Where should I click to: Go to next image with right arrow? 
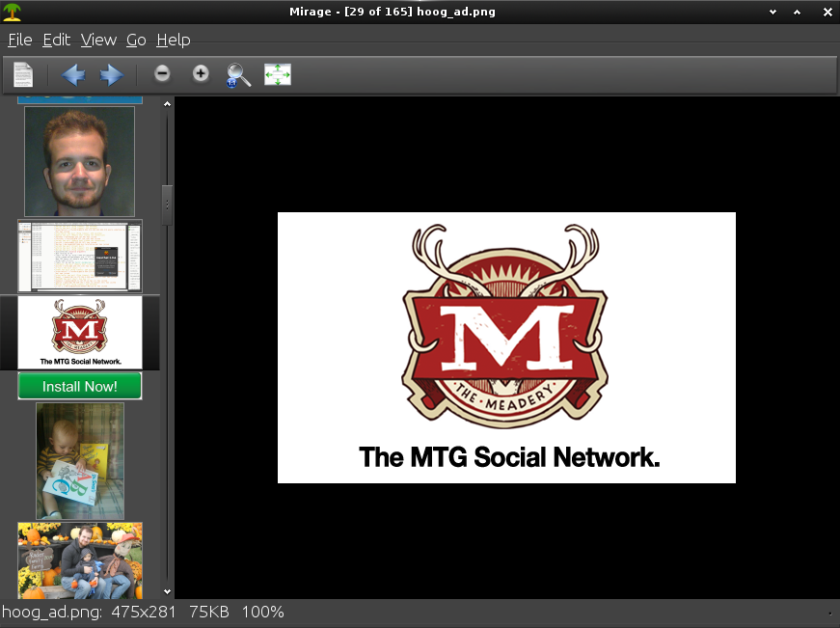112,74
